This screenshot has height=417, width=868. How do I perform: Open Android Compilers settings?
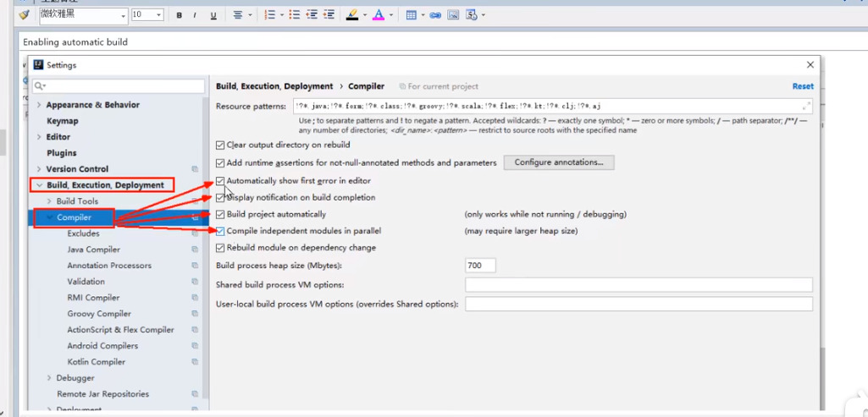click(102, 346)
